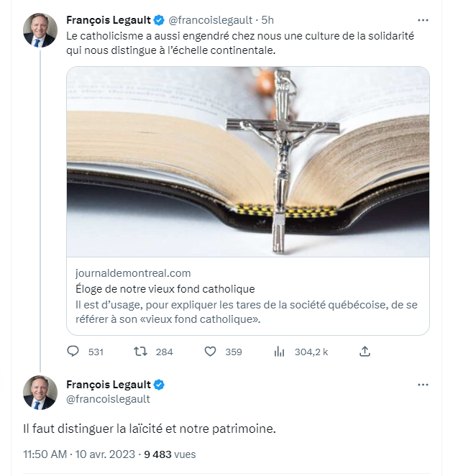View analytics bar chart icon
Image resolution: width=458 pixels, height=476 pixels.
279,352
